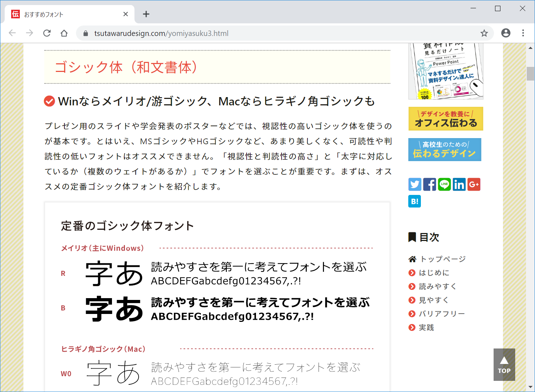The height and width of the screenshot is (392, 535).
Task: Bookmark this page with star icon
Action: point(484,33)
